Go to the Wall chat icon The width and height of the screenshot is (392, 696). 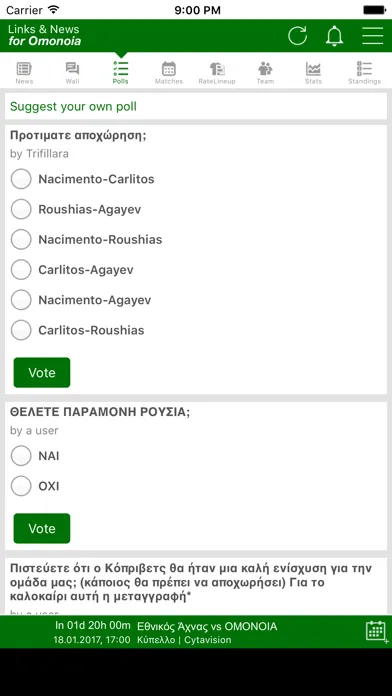(x=72, y=69)
